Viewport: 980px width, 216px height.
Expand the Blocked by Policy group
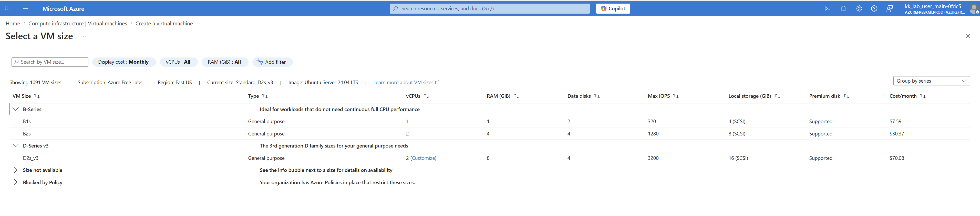pyautogui.click(x=16, y=182)
